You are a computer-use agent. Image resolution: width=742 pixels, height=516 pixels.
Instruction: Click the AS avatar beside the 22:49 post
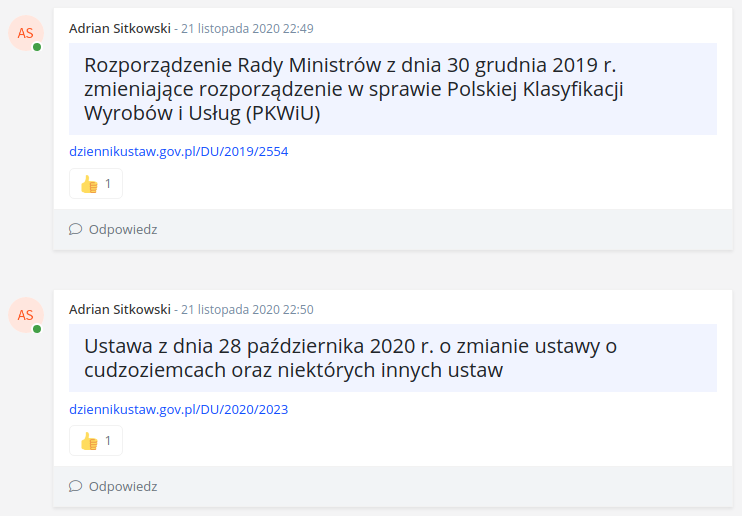point(25,32)
